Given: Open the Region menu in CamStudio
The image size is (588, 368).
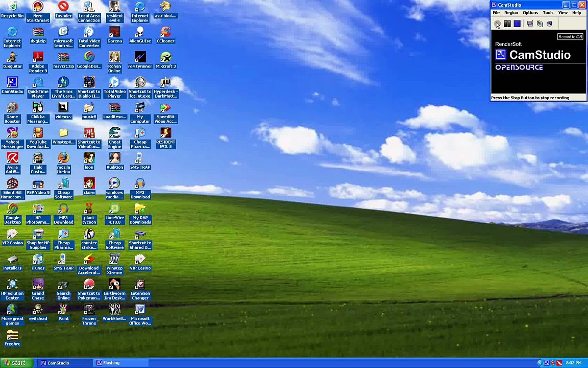Looking at the screenshot, I should tap(511, 13).
